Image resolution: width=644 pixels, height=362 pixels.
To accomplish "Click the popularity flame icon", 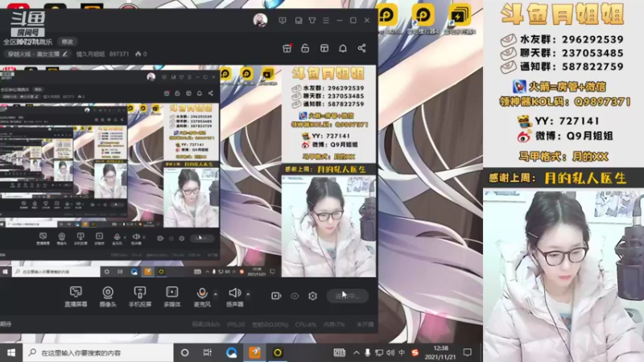I will click(138, 54).
